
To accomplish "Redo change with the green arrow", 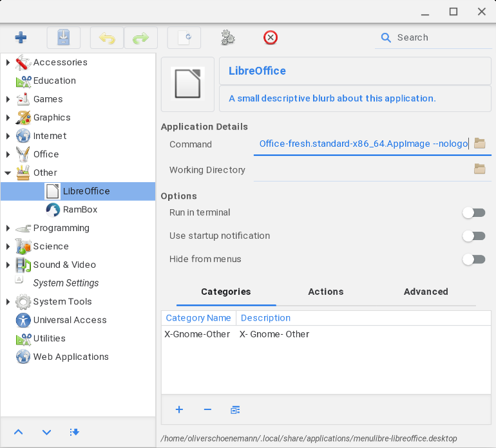I will [141, 37].
